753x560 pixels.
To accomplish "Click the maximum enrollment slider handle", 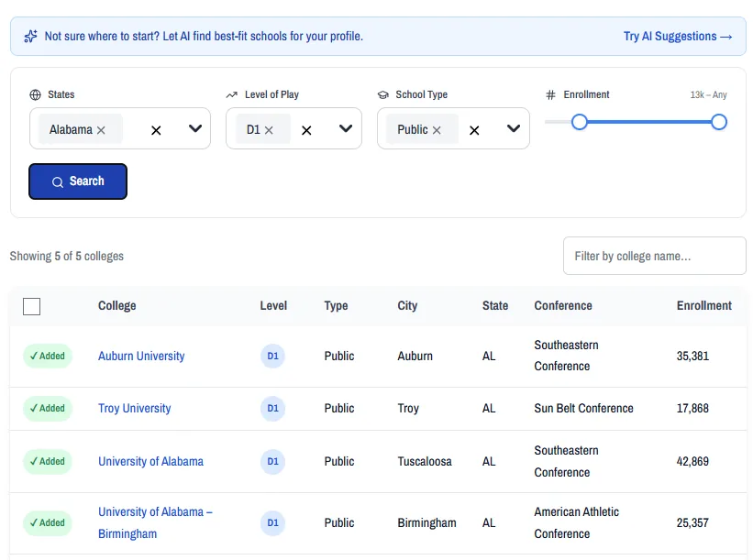I will click(719, 122).
